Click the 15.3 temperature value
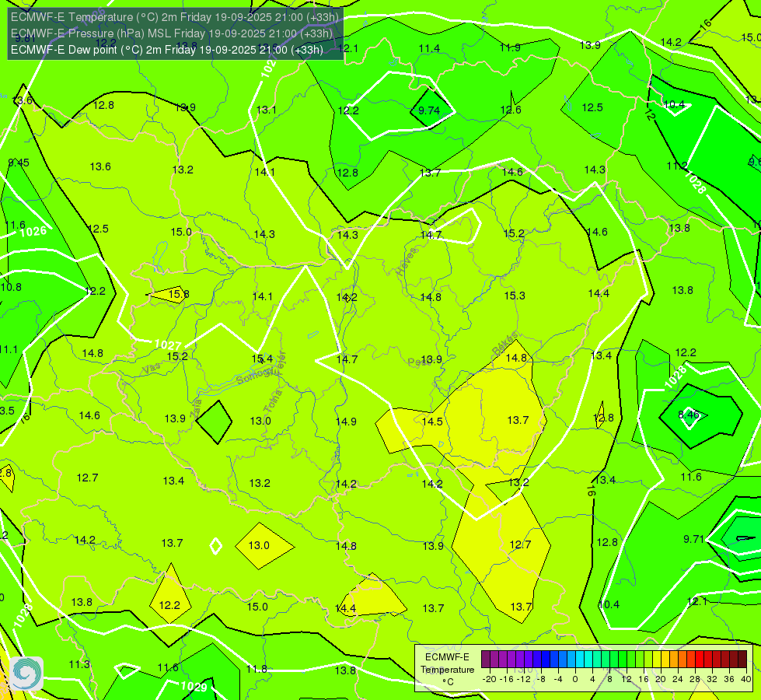The width and height of the screenshot is (761, 700). [515, 296]
